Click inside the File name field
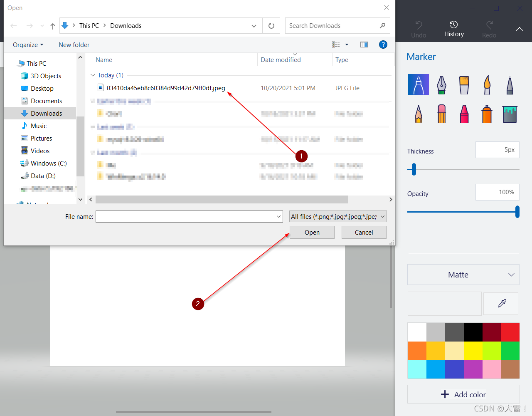Image resolution: width=532 pixels, height=416 pixels. [189, 216]
